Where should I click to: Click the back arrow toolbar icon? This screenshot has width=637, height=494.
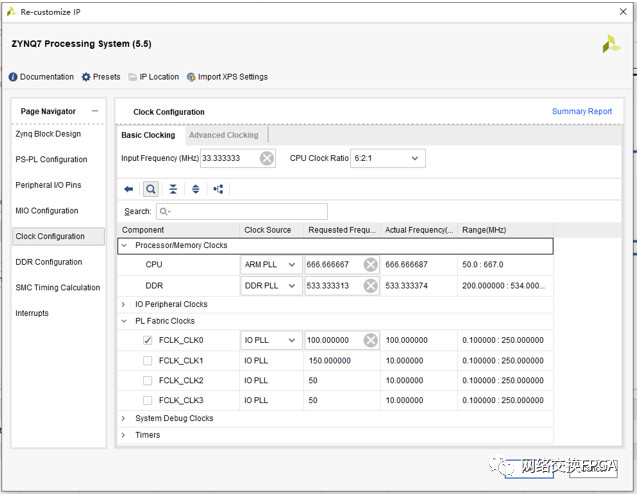128,189
